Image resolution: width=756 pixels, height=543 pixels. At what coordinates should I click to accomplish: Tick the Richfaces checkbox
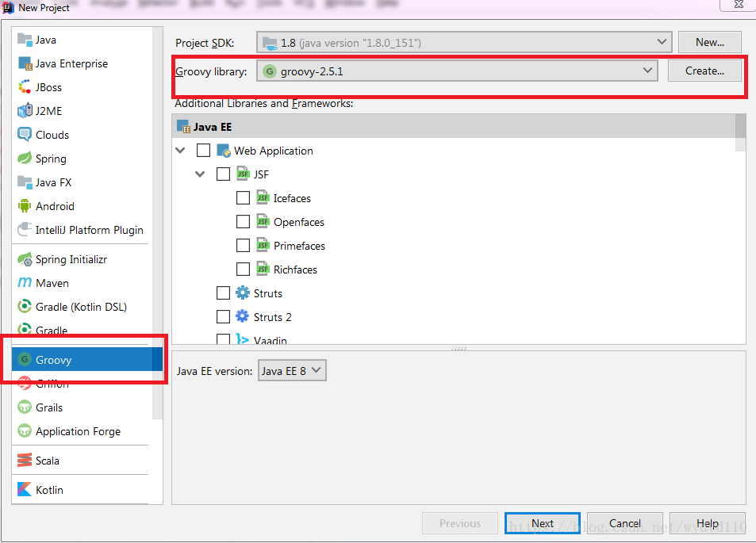[243, 270]
